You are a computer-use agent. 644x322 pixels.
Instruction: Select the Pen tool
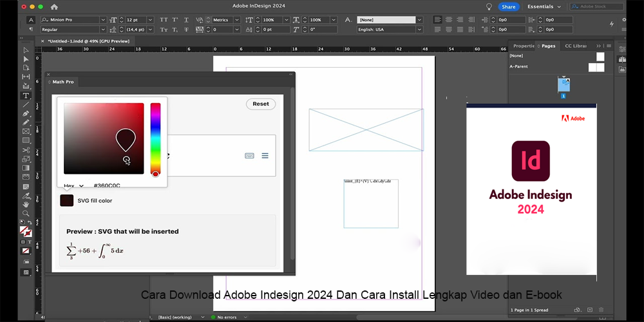click(26, 113)
